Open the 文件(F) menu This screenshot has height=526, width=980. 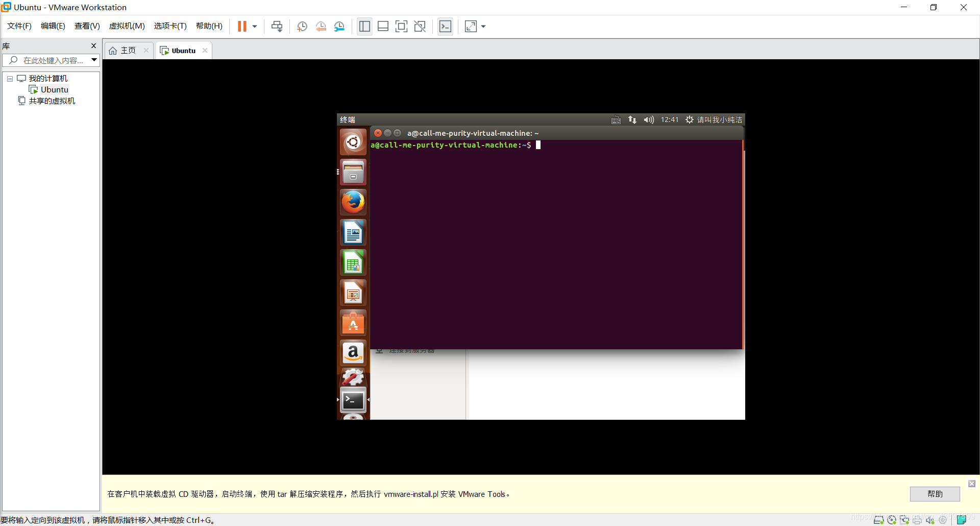coord(19,26)
